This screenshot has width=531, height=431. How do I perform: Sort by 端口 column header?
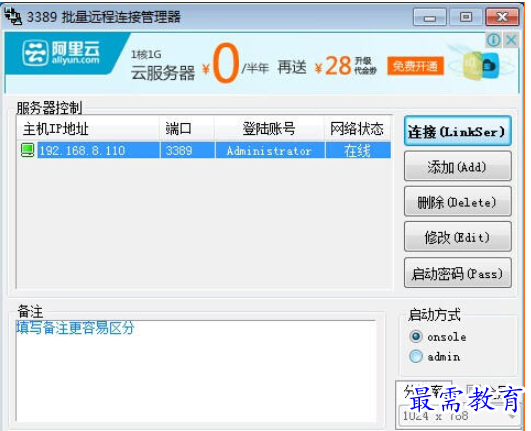(187, 129)
